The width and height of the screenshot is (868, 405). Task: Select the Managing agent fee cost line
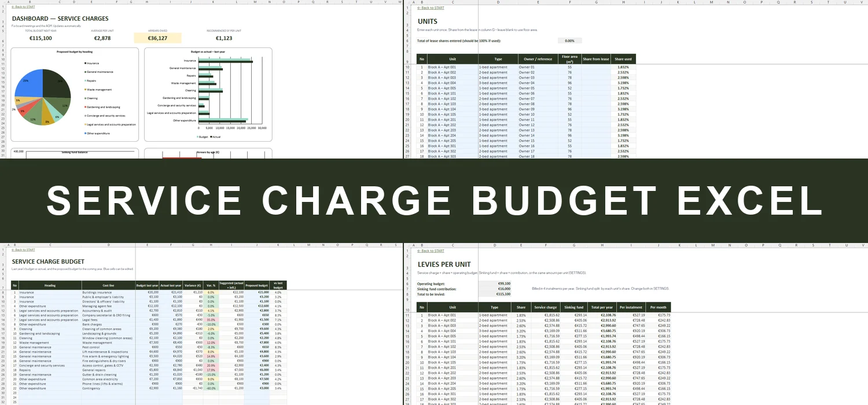click(x=108, y=305)
